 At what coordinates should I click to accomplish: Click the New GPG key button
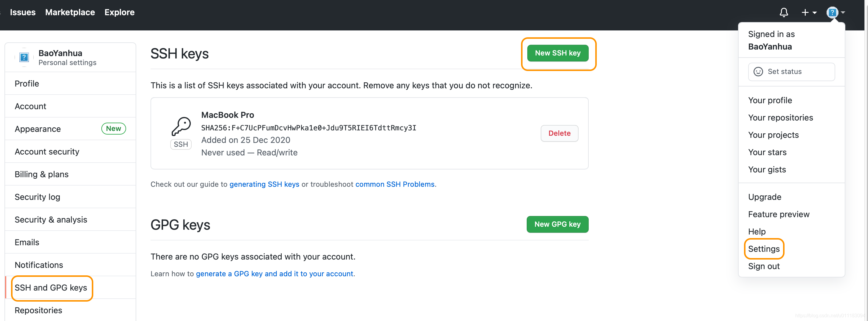tap(557, 224)
